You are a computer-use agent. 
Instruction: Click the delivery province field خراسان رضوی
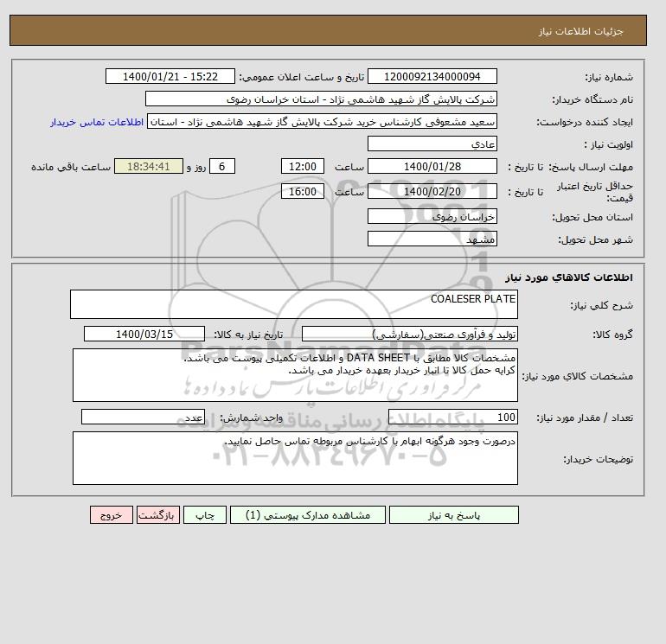pos(432,216)
